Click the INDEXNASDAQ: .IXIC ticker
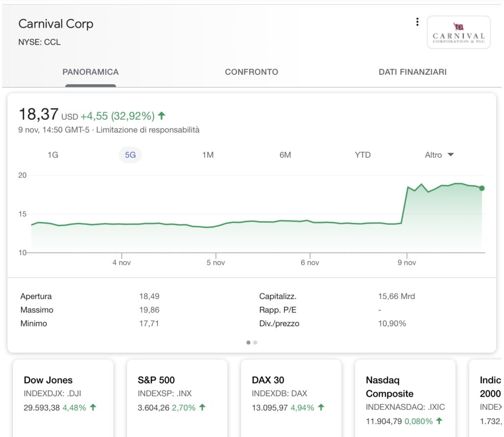The height and width of the screenshot is (437, 504). (x=406, y=407)
